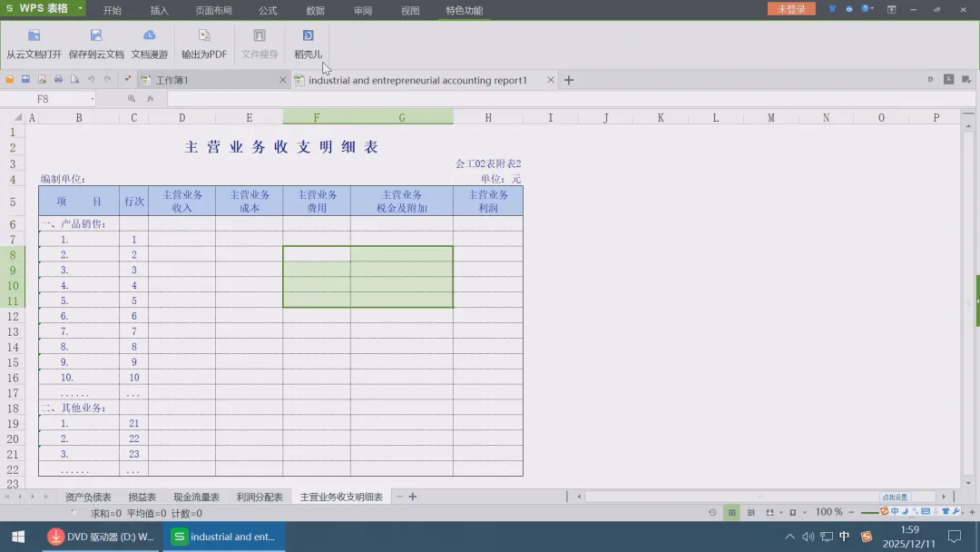980x552 pixels.
Task: Open the 公式 ribbon tab
Action: click(x=268, y=11)
